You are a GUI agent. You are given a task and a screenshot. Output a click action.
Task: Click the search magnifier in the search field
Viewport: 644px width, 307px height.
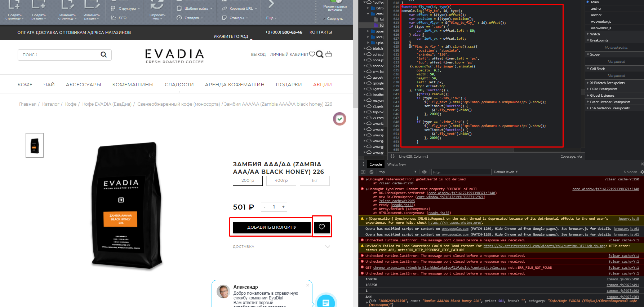(x=104, y=54)
